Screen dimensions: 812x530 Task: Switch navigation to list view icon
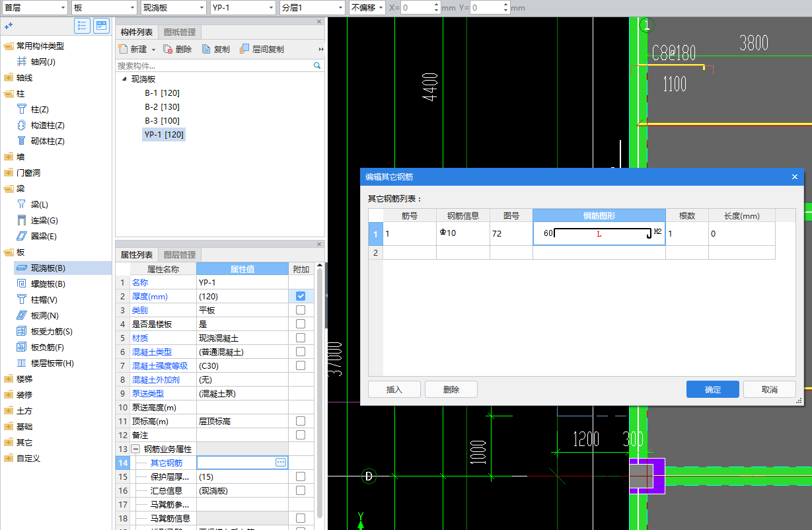(x=82, y=26)
